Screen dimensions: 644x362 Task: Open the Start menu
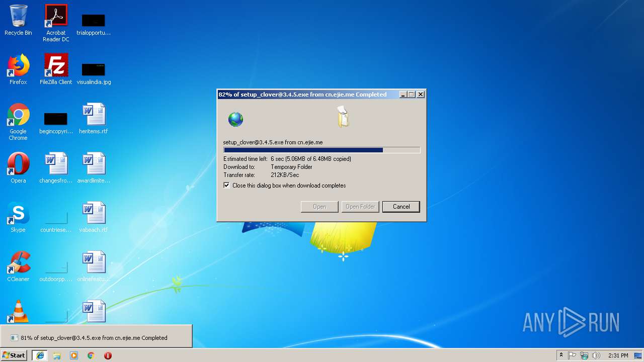pyautogui.click(x=14, y=355)
